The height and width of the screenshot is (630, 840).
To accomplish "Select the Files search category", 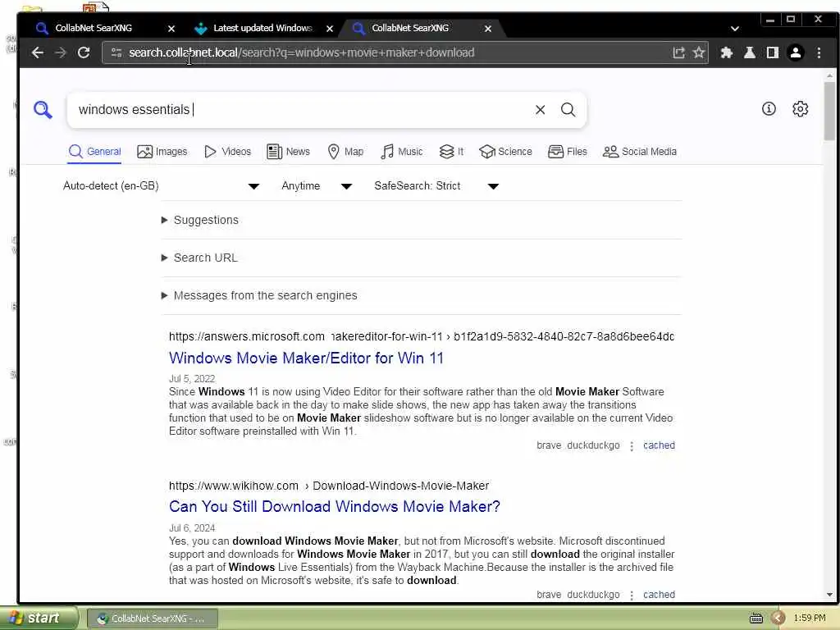I will coord(568,152).
